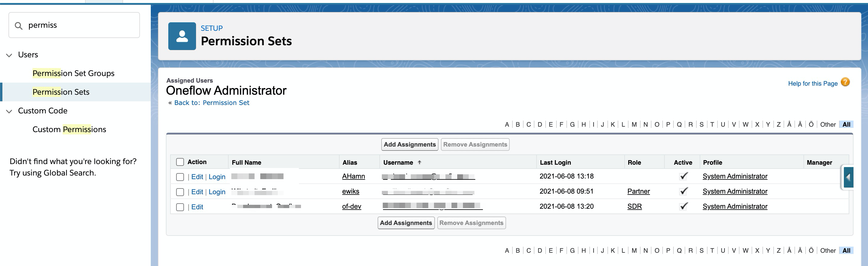Open Custom Permissions in sidebar
Screen dimensions: 868x266
pos(69,129)
